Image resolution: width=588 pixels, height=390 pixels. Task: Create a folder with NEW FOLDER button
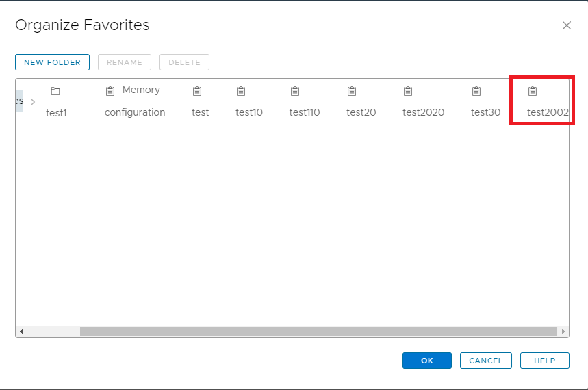[52, 62]
